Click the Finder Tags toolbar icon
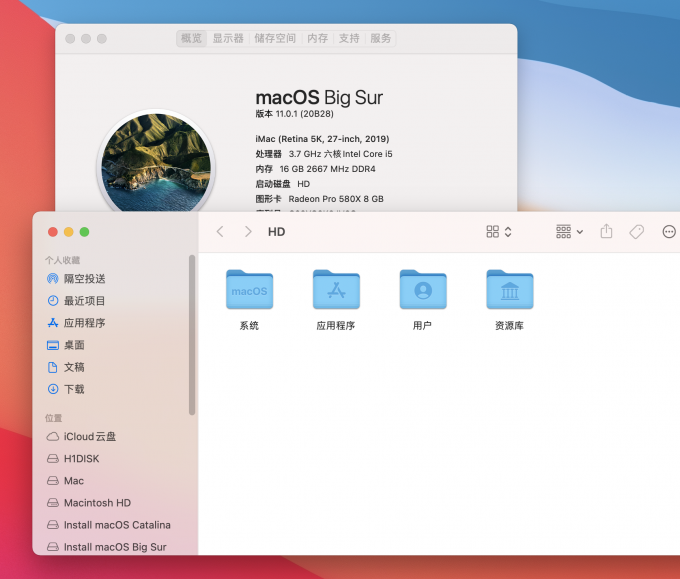This screenshot has height=579, width=680. click(637, 232)
